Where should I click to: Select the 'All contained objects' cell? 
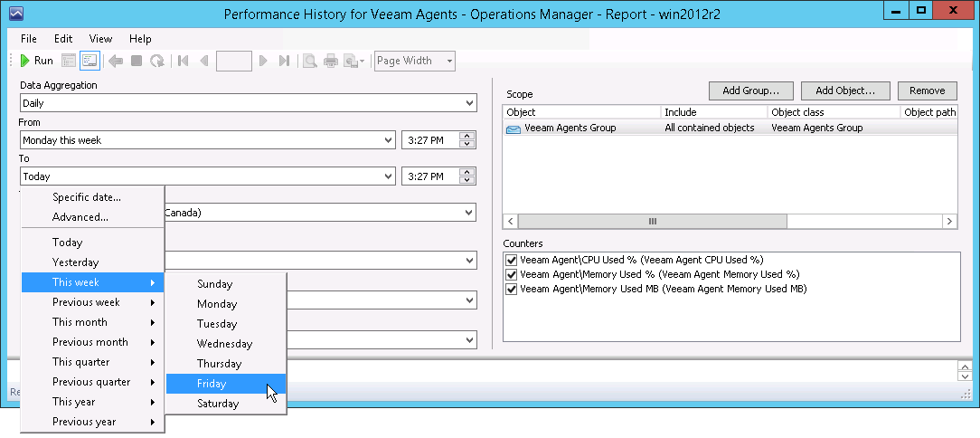710,129
